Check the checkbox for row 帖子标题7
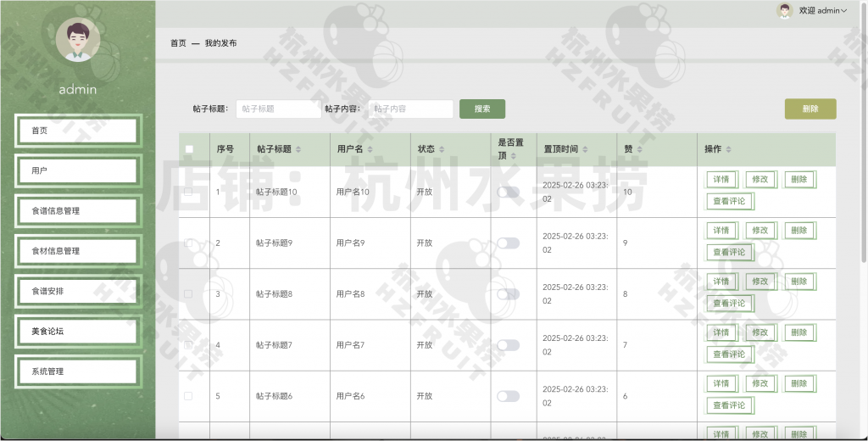The width and height of the screenshot is (868, 441). pos(188,344)
